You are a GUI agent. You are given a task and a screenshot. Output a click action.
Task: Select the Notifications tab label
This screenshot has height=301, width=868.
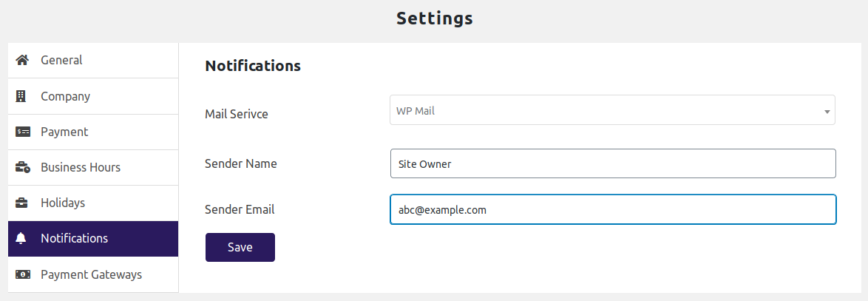coord(75,238)
